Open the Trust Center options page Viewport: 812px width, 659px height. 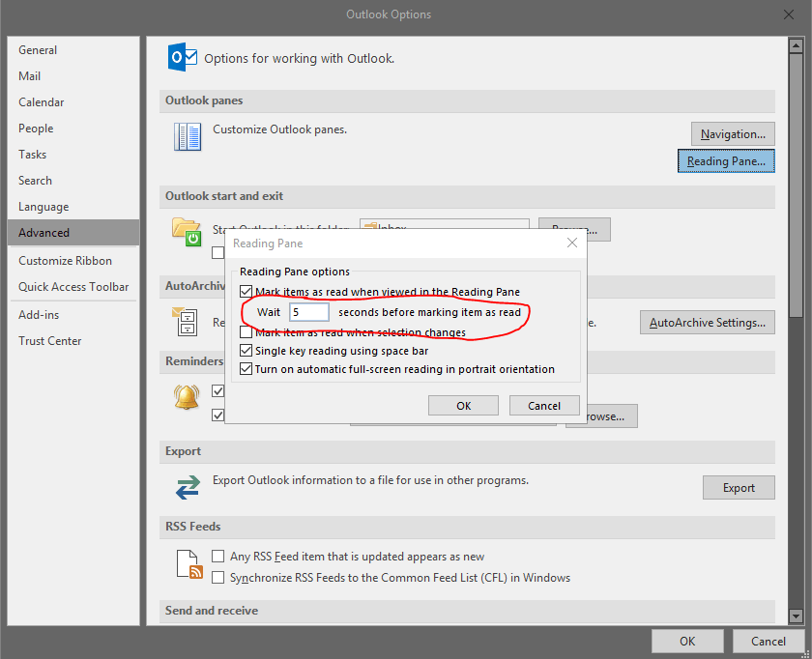(50, 341)
